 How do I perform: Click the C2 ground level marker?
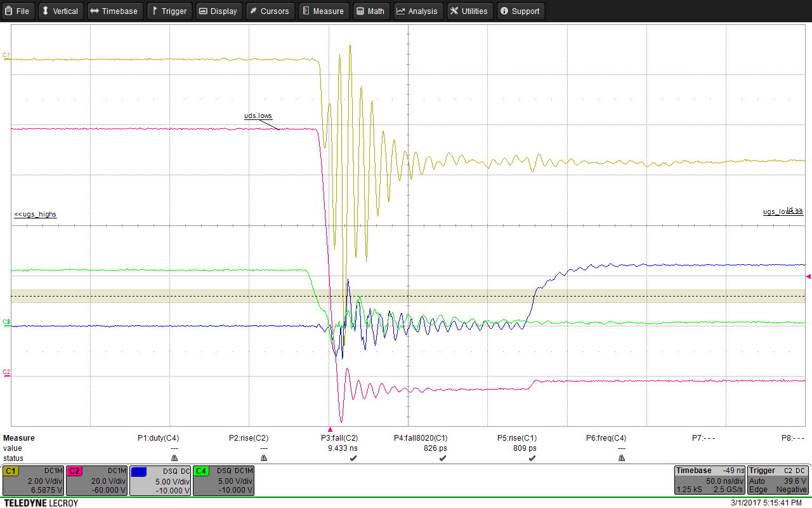click(x=6, y=372)
